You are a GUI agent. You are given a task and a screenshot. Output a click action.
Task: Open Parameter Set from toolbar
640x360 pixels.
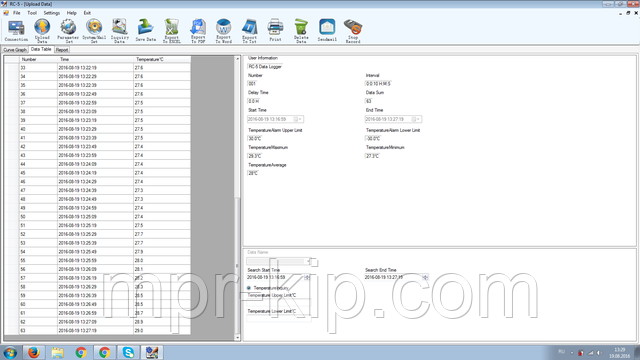68,31
